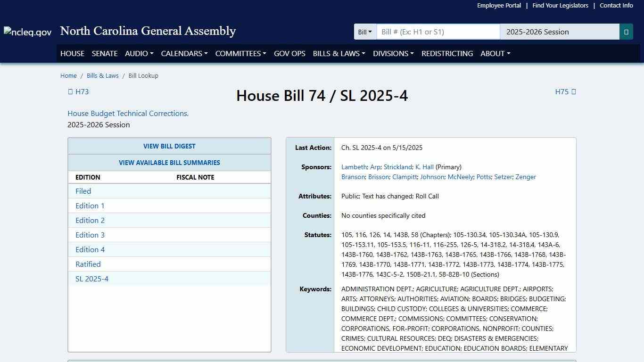
Task: Select REDISTRICTING from the nav bar
Action: pyautogui.click(x=447, y=53)
